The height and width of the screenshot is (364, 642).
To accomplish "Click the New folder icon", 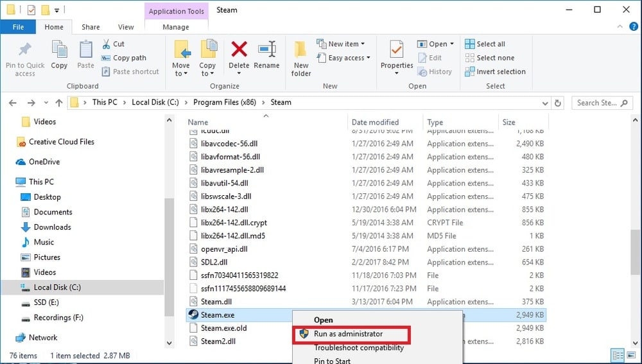I will (301, 49).
